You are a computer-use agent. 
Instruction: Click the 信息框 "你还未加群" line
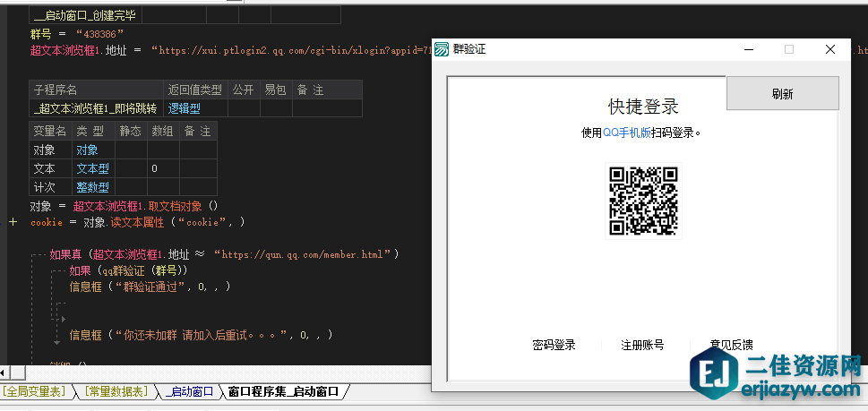coord(201,335)
